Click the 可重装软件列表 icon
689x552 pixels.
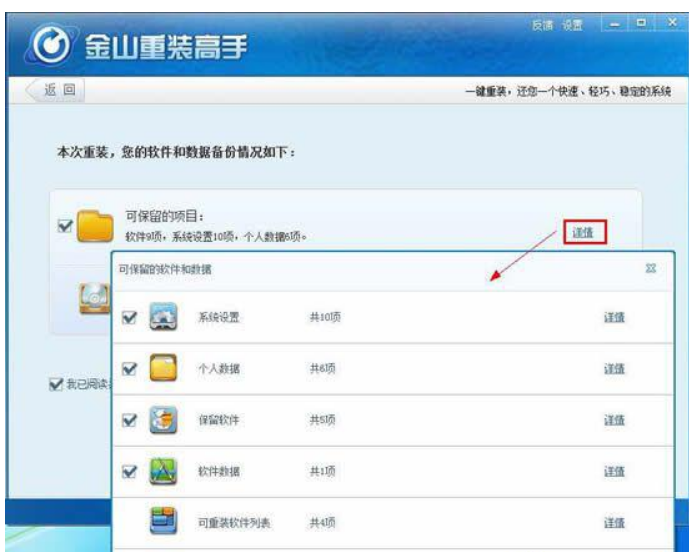tap(163, 523)
